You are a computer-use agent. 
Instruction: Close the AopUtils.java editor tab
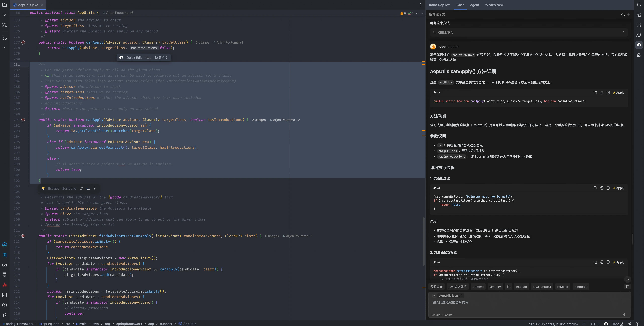click(42, 5)
